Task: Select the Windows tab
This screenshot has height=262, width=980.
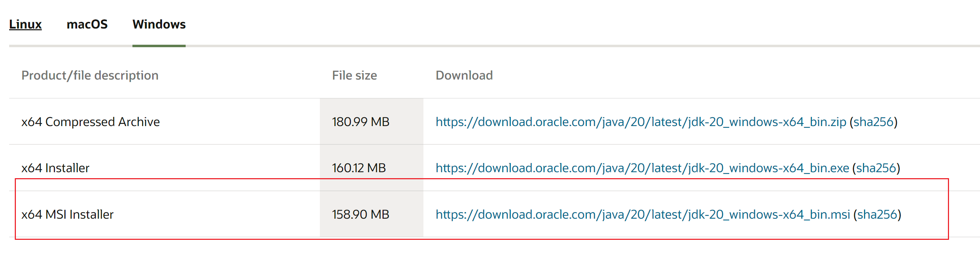Action: point(159,24)
